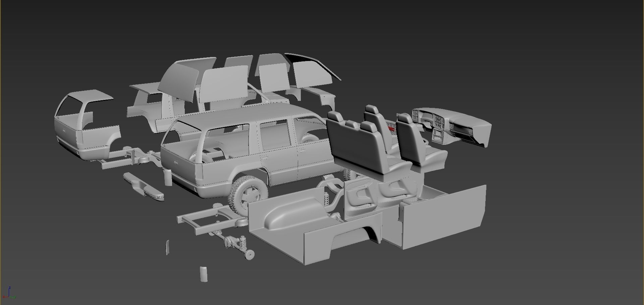This screenshot has height=305, width=644.
Task: Select the small cylinder at the viewport bottom
Action: [204, 274]
